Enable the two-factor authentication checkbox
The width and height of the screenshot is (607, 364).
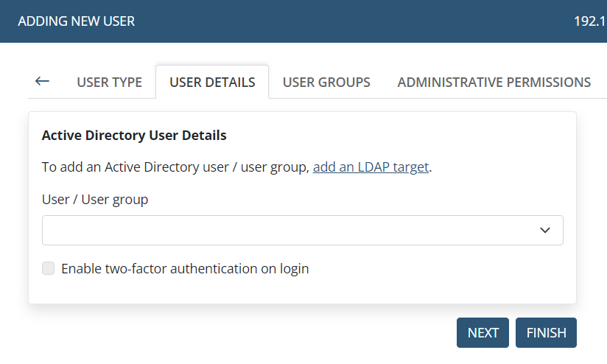pos(49,268)
